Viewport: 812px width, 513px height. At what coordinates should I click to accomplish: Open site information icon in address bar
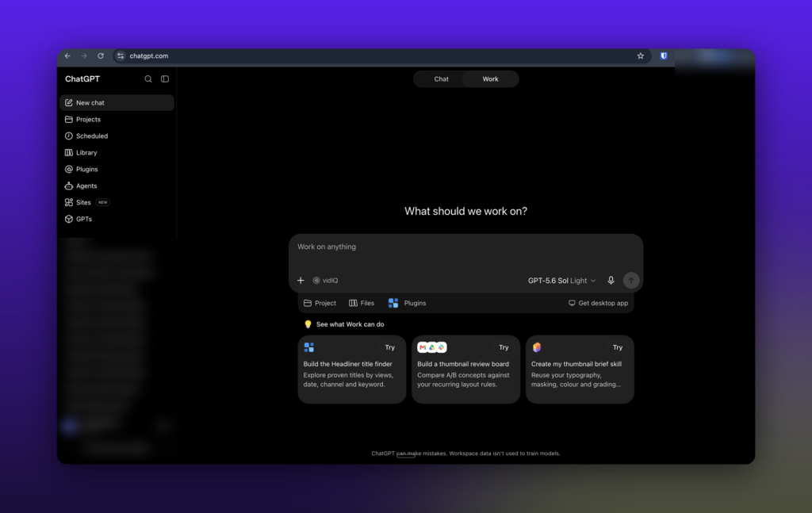point(121,56)
